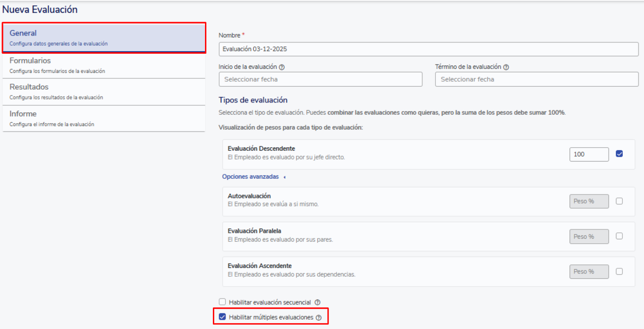
Task: Click the Nombre text field
Action: point(428,49)
